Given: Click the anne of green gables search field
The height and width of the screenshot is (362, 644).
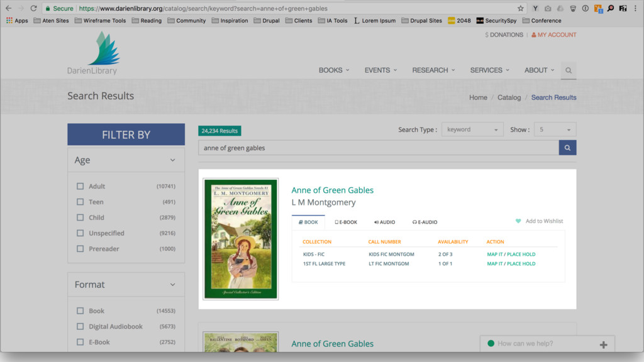Looking at the screenshot, I should pyautogui.click(x=378, y=148).
